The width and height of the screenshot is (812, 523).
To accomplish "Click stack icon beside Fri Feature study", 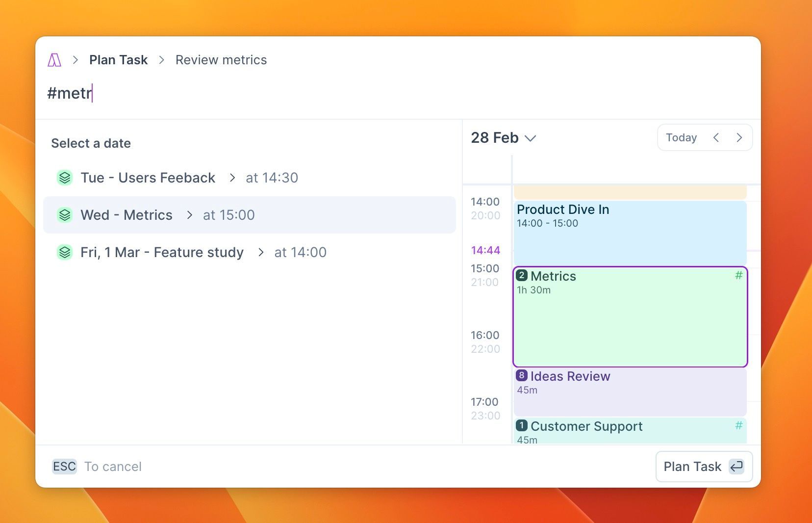I will 65,252.
